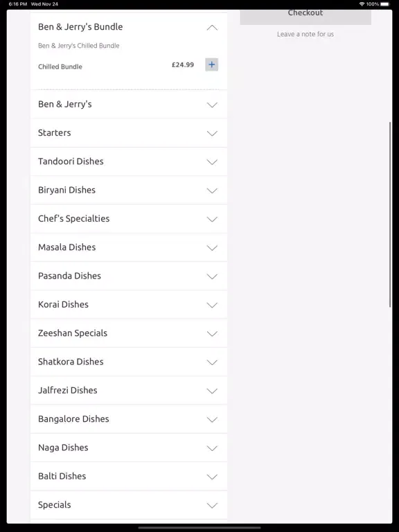Click the vertical page scrollbar
Image resolution: width=399 pixels, height=532 pixels.
(390, 215)
